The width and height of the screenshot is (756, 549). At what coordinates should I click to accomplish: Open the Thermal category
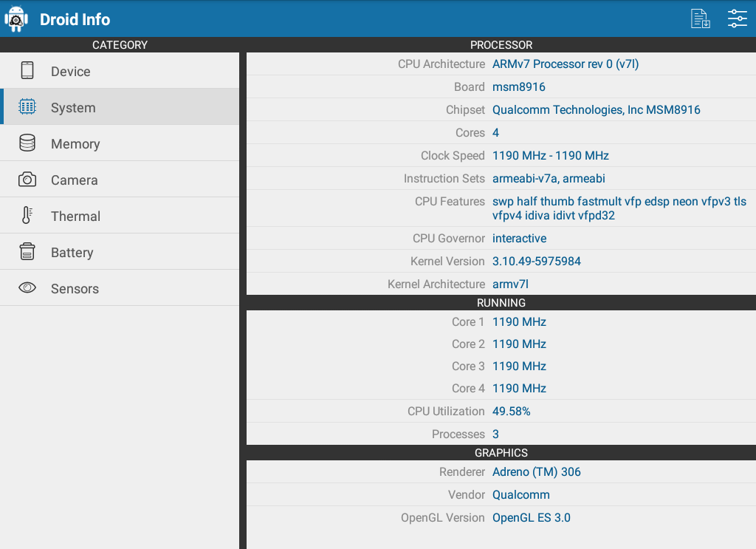pyautogui.click(x=75, y=216)
